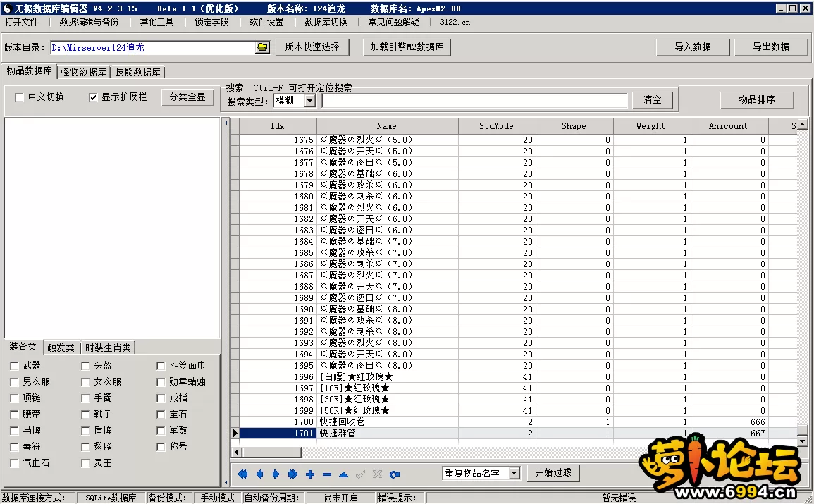Toggle 中文切换 checkbox
This screenshot has height=504, width=814.
tap(19, 97)
